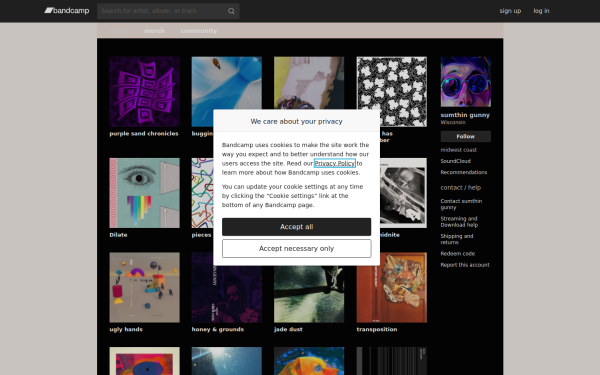Open Streaming and Download help
600x375 pixels.
tap(459, 222)
